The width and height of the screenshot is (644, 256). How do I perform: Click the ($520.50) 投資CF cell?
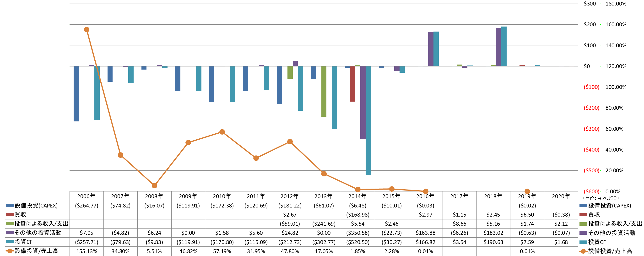point(358,242)
